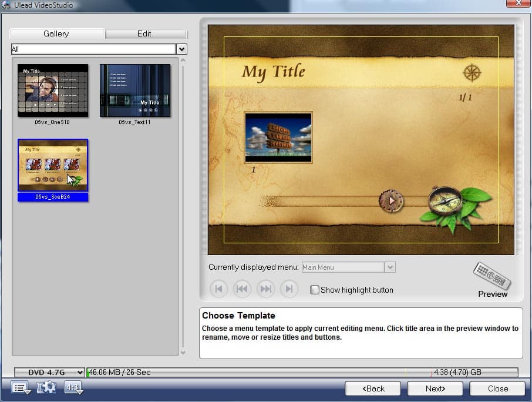Click gallery scrollbar down arrow
Image resolution: width=532 pixels, height=402 pixels.
[183, 353]
